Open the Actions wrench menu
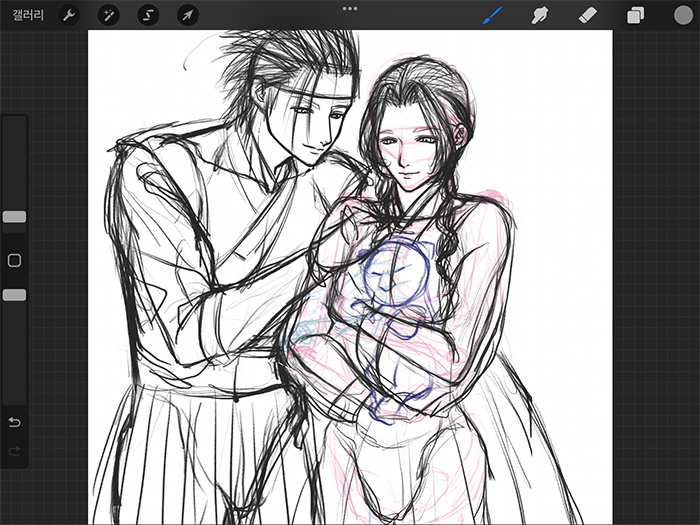 [69, 15]
